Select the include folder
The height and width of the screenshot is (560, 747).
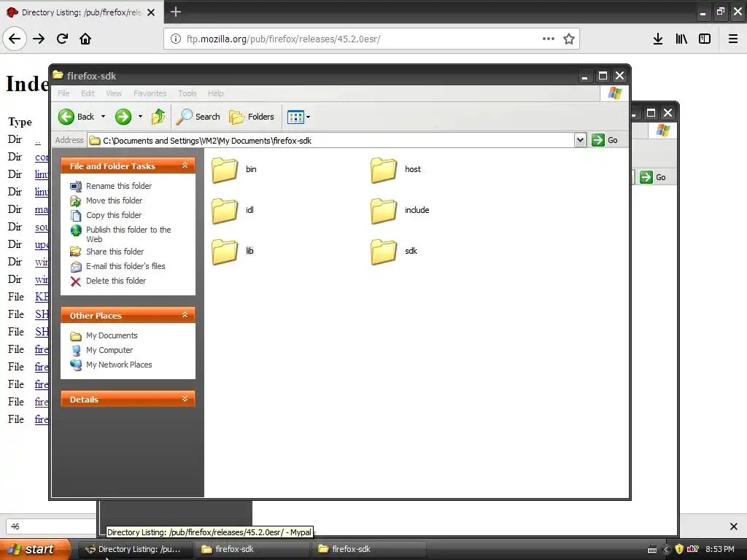(400, 211)
